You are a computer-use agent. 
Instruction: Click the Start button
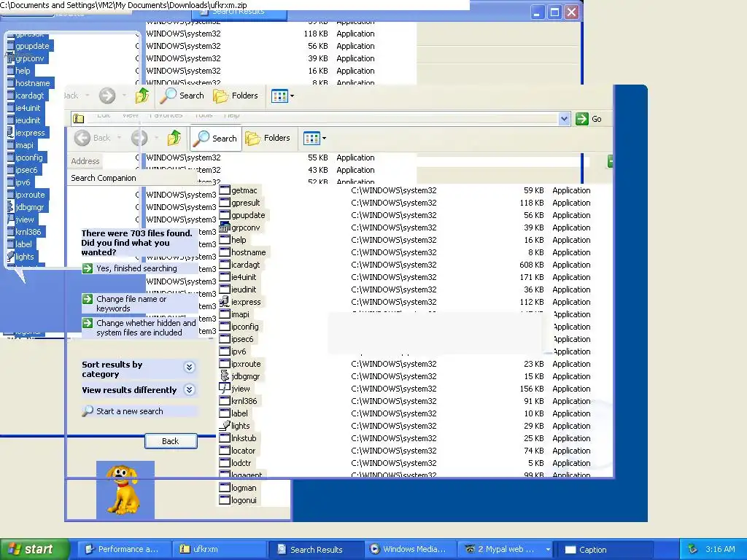35,550
